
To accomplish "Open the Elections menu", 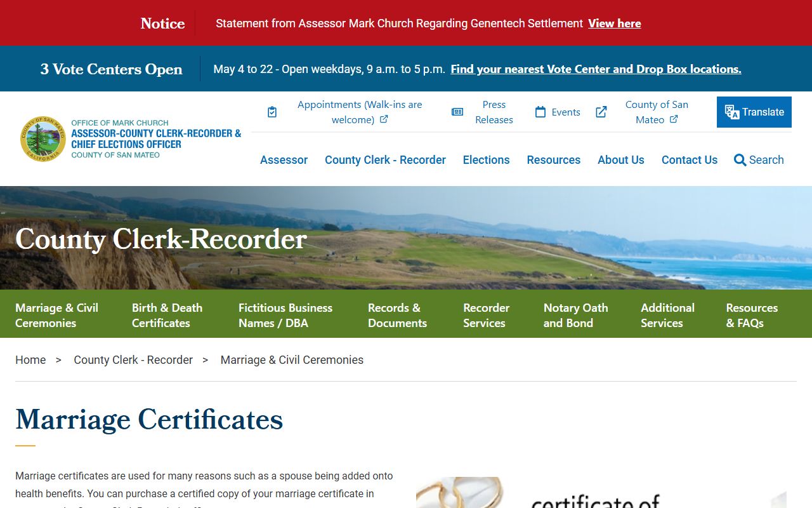I will point(486,160).
